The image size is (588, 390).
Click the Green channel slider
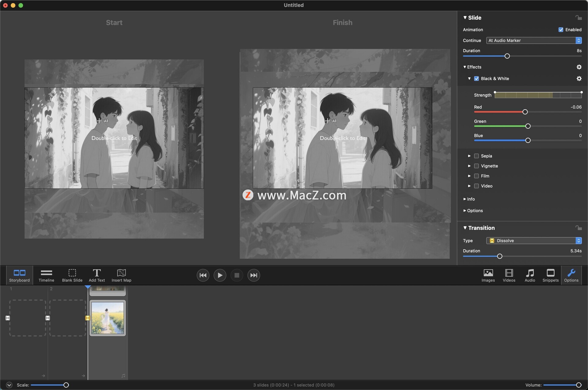point(528,126)
